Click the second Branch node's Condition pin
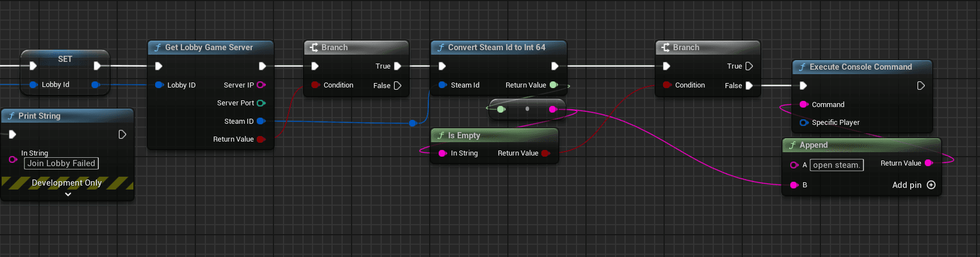The height and width of the screenshot is (257, 980). tap(667, 85)
